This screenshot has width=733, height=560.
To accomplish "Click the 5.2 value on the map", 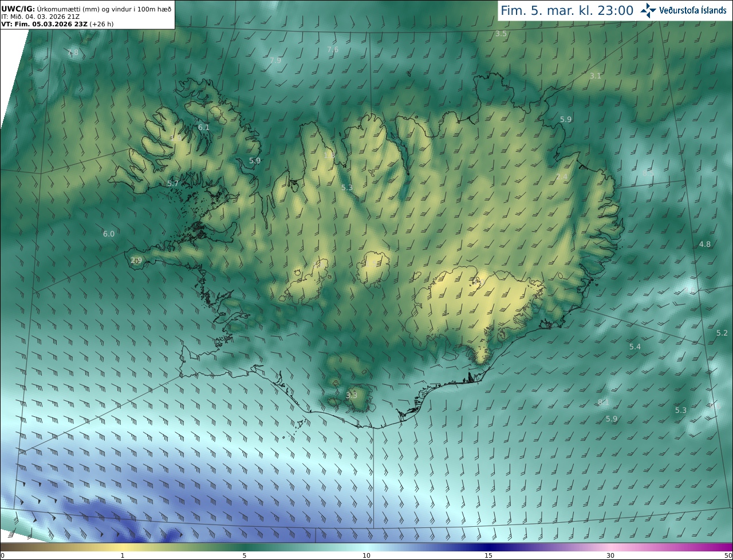I will click(722, 333).
